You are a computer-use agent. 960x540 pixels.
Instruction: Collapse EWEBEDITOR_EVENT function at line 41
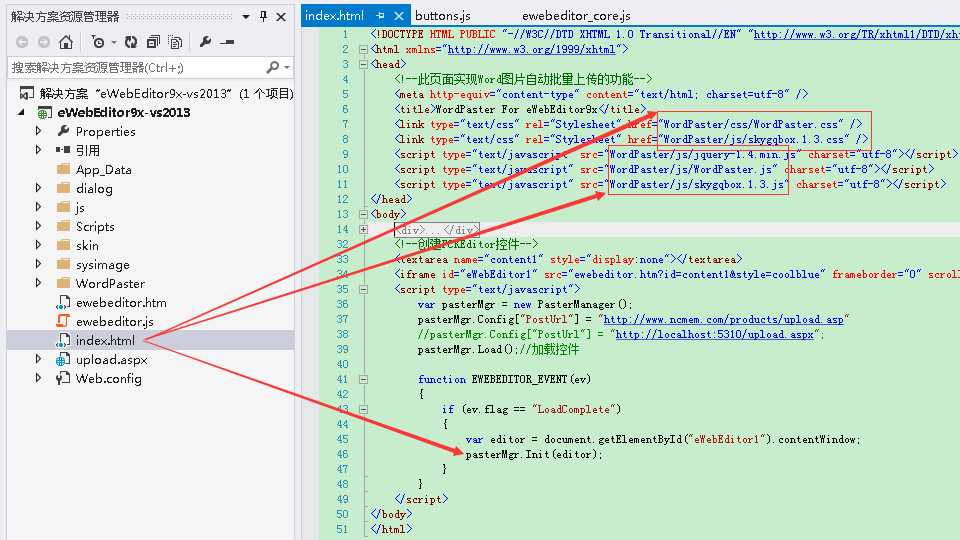point(363,380)
